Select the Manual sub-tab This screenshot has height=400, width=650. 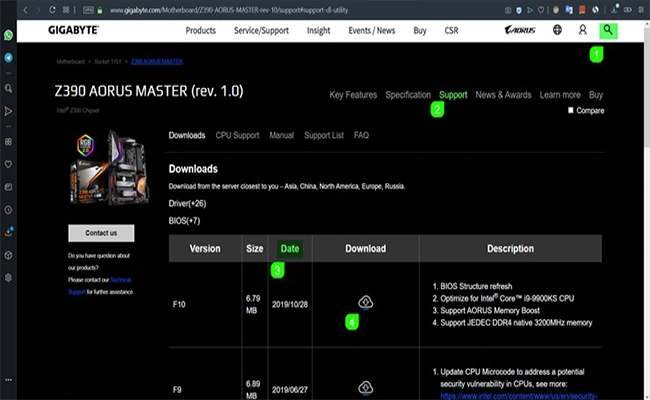(281, 136)
